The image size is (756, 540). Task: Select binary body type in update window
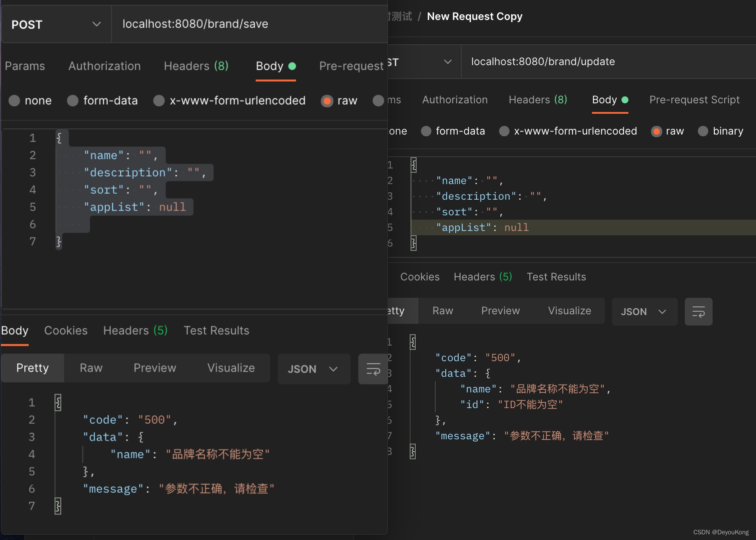(720, 131)
